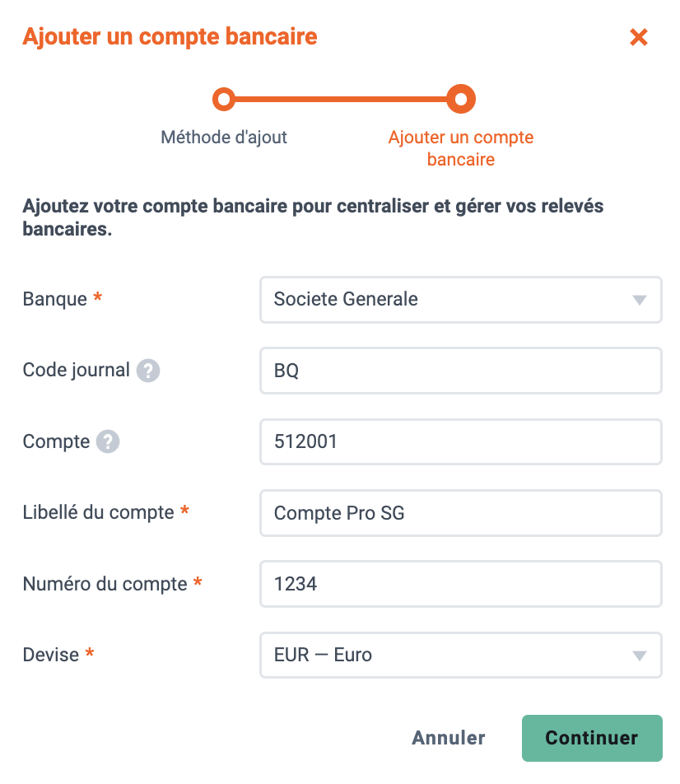Open the Banque dropdown arrow

(x=640, y=300)
